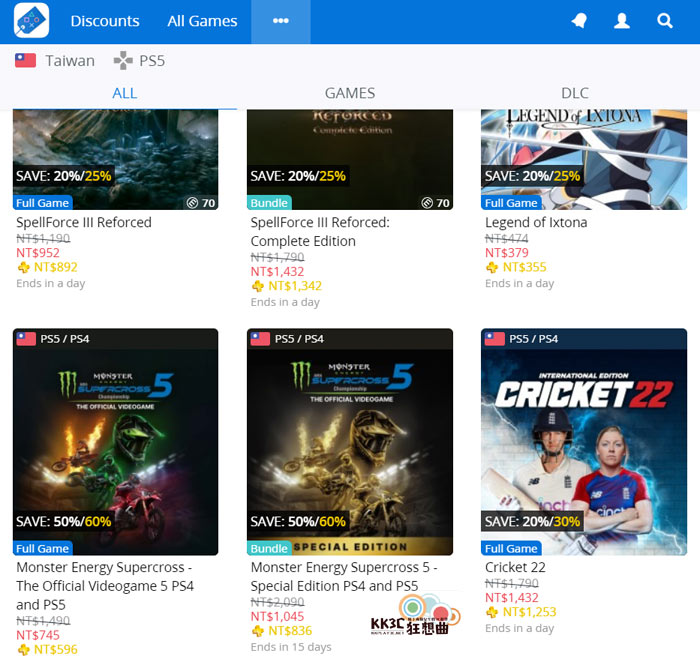Viewport: 700px width, 656px height.
Task: Click the 'Ends in 15 days' text
Action: 291,647
